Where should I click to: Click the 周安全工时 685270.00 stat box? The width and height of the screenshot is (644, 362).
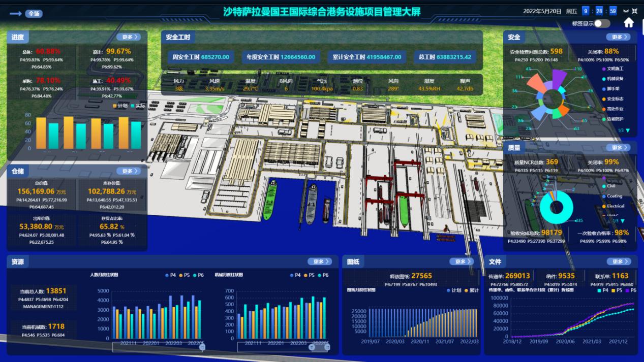coord(201,57)
